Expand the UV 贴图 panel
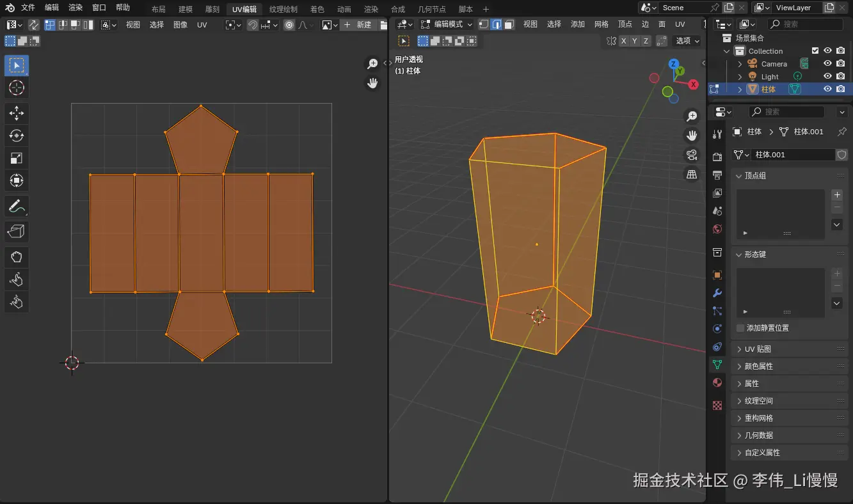This screenshot has width=853, height=504. click(758, 349)
